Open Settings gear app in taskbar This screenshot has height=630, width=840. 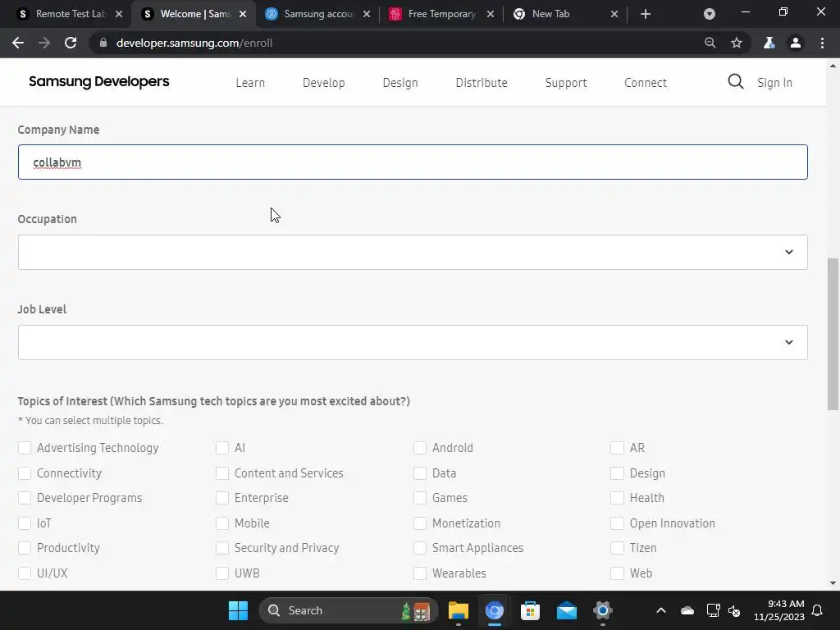click(603, 610)
